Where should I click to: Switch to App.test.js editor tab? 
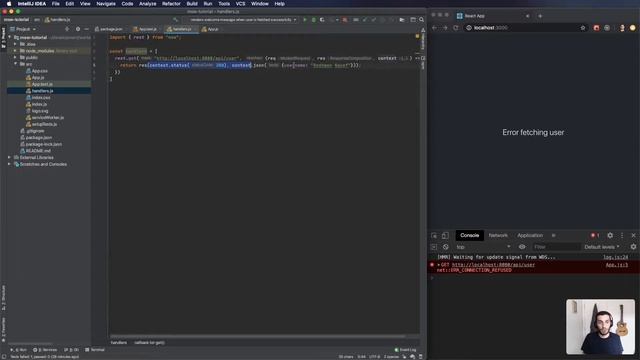coord(147,29)
